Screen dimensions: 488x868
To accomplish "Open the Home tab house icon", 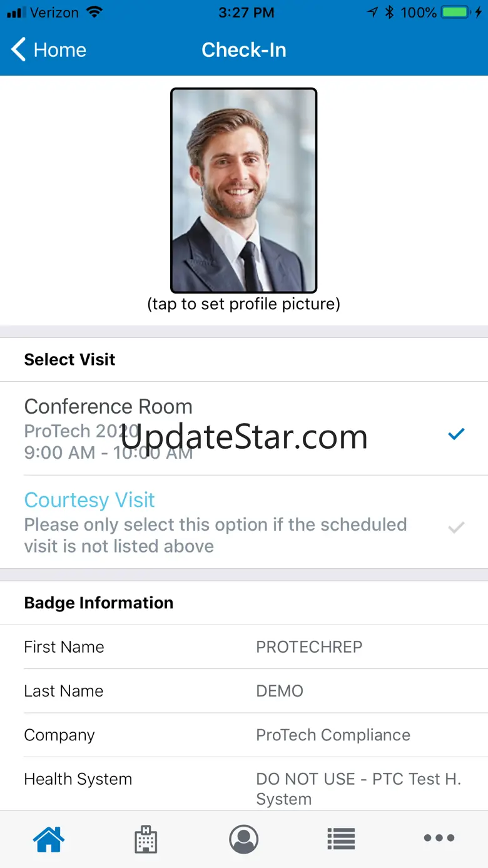I will pos(49,839).
